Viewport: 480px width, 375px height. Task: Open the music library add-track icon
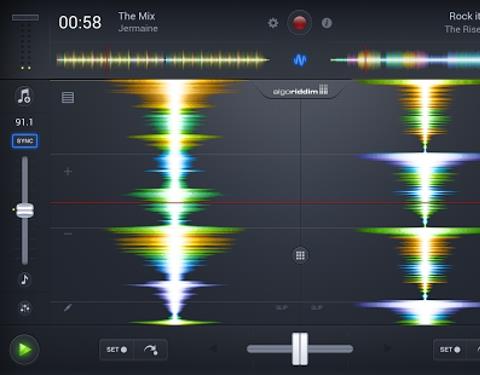(24, 96)
